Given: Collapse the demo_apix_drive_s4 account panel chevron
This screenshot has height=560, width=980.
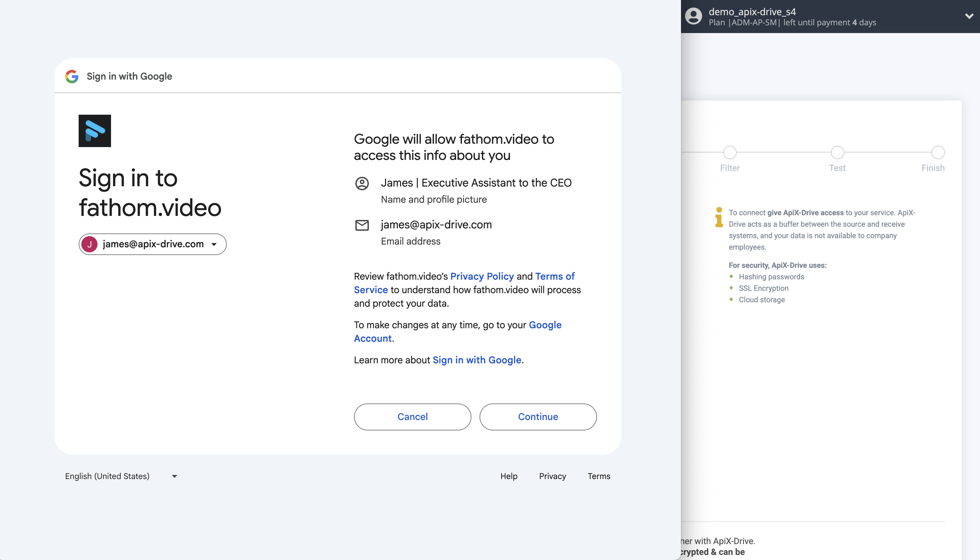Looking at the screenshot, I should tap(969, 16).
